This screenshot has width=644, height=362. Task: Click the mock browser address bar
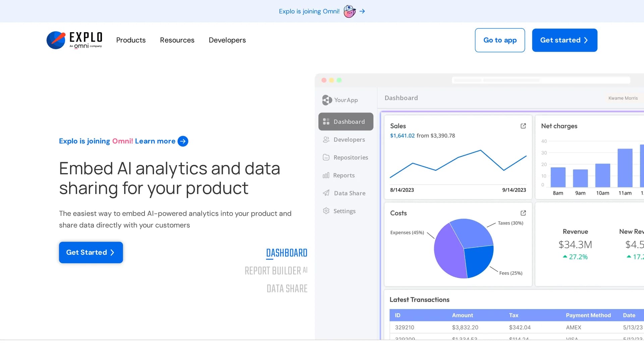coord(541,80)
